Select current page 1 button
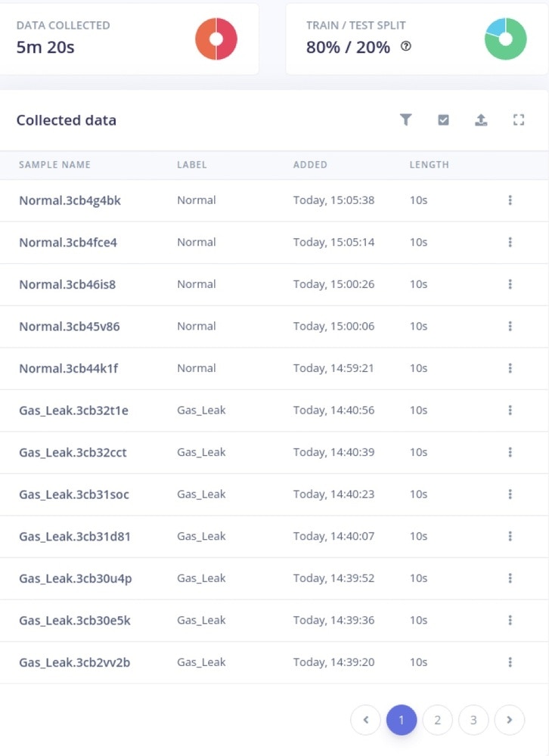Image resolution: width=549 pixels, height=756 pixels. click(402, 720)
